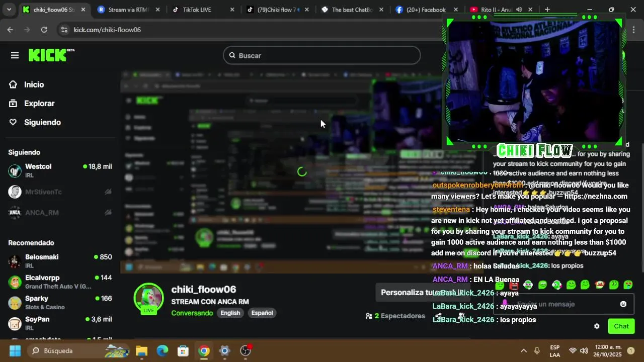Open Wi-Fi network tray icon
The width and height of the screenshot is (644, 362).
pyautogui.click(x=572, y=350)
